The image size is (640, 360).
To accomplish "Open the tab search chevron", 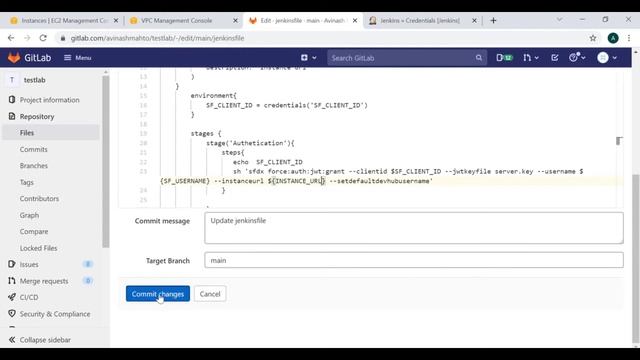I will (559, 20).
